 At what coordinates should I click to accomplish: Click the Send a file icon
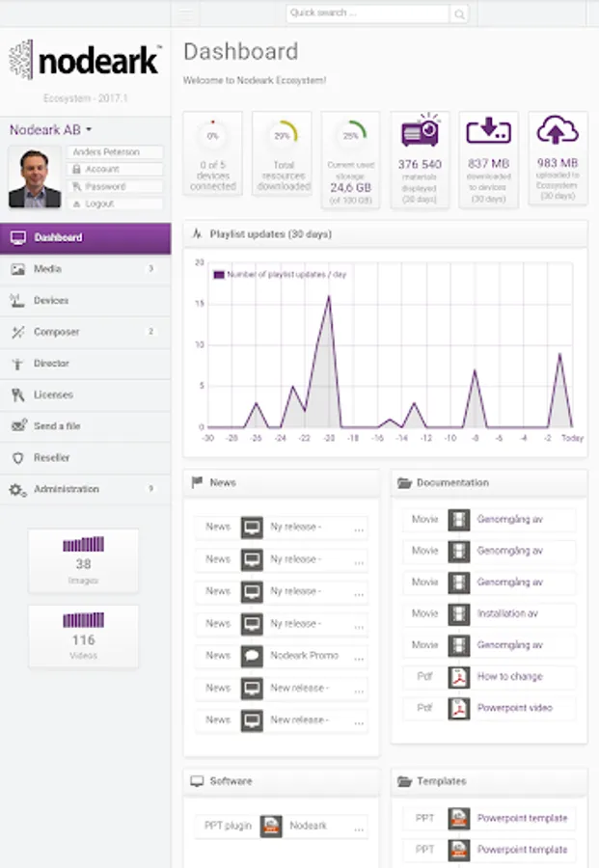(x=19, y=425)
